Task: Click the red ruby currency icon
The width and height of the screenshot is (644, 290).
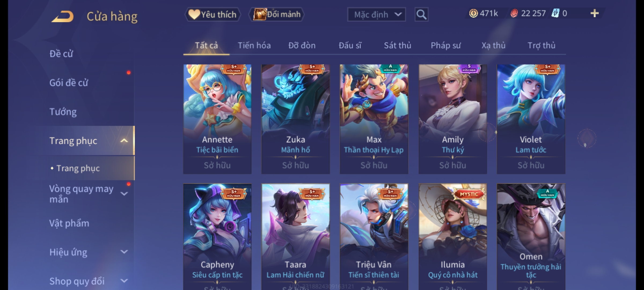Action: [x=514, y=13]
